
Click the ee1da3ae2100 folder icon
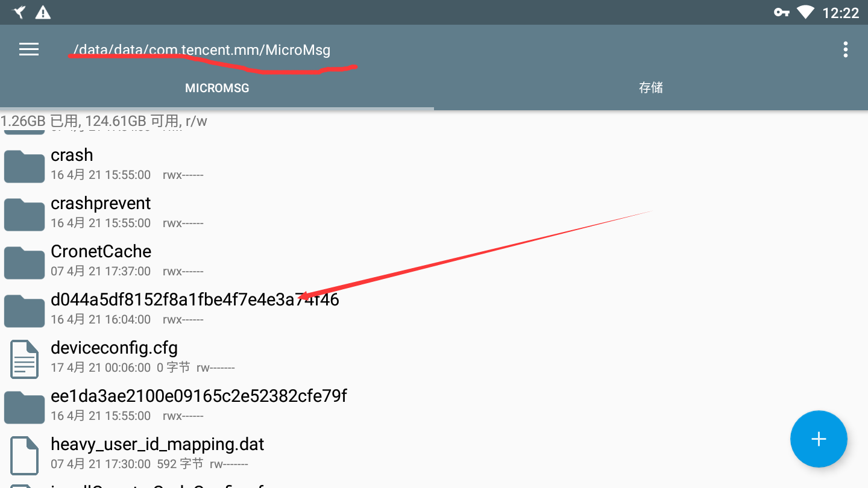(x=24, y=407)
